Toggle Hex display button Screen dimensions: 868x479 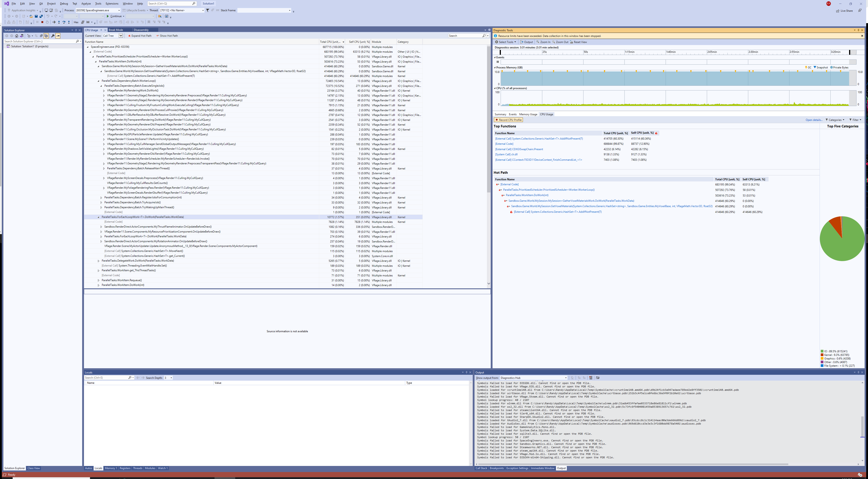[x=76, y=22]
